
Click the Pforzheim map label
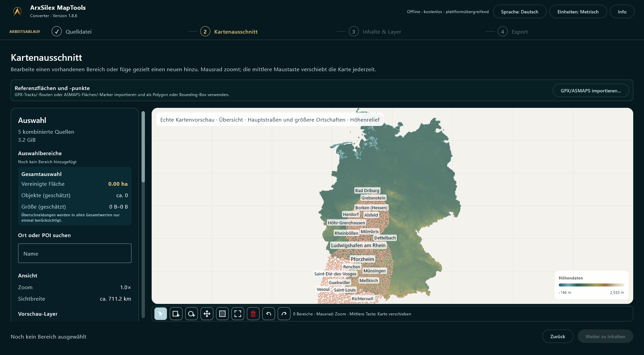coord(362,259)
